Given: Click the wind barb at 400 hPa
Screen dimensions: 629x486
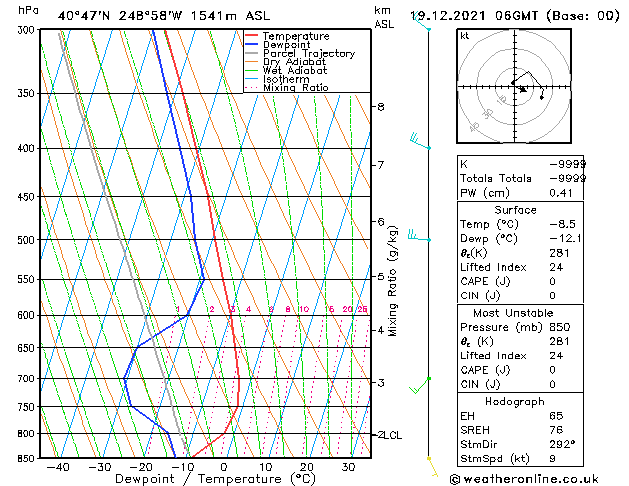Looking at the screenshot, I should [420, 142].
